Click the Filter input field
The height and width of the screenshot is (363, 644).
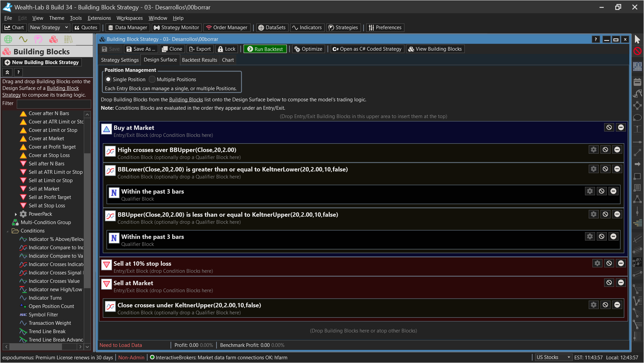(54, 104)
